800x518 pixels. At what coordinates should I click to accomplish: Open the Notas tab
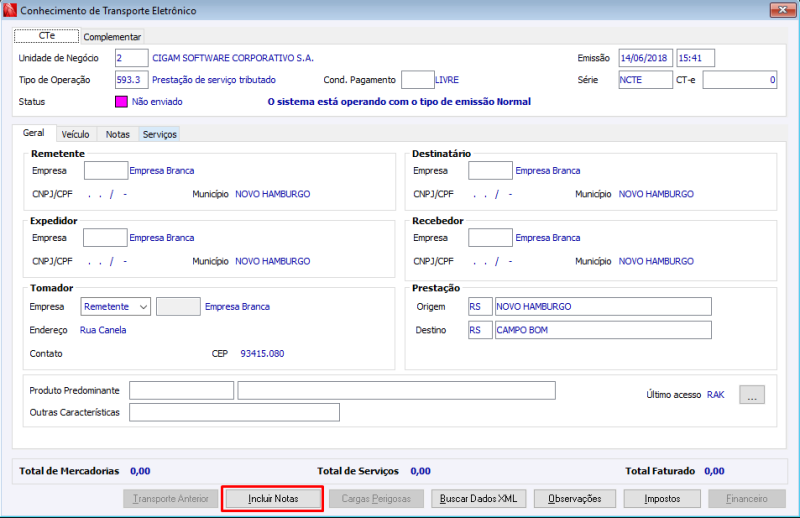[x=117, y=134]
